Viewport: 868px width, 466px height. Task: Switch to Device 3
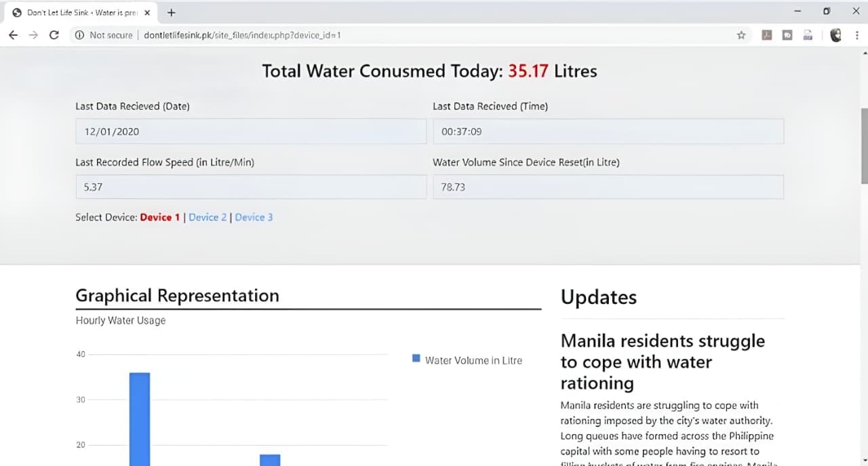click(x=254, y=217)
